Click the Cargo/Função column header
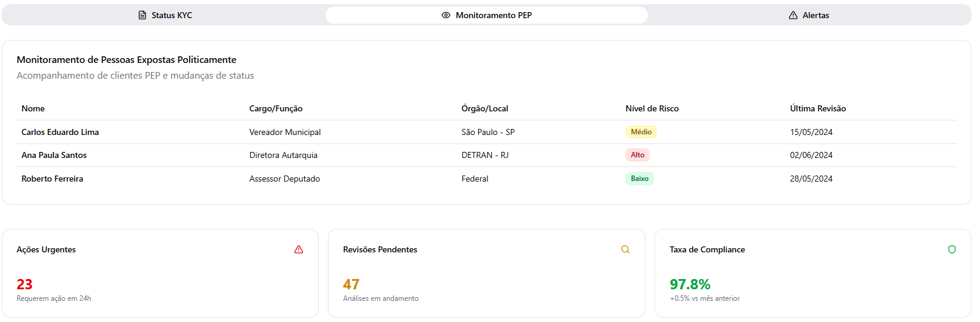980x322 pixels. coord(276,108)
